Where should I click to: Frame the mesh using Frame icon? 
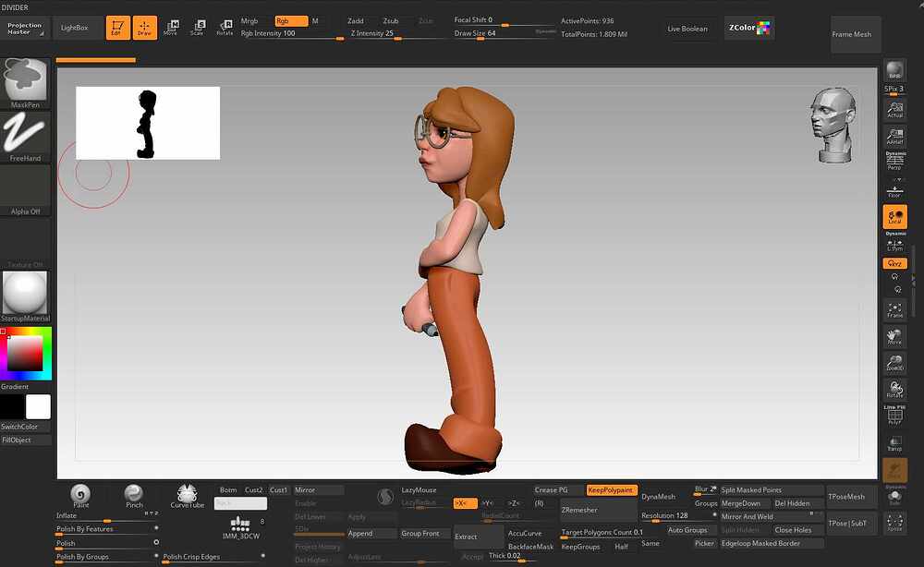click(894, 309)
